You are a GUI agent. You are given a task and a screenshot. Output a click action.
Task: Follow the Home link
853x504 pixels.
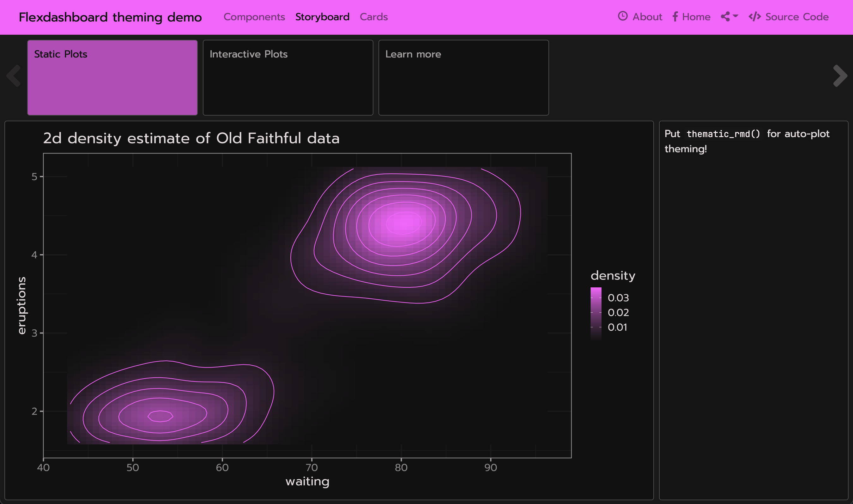(x=696, y=17)
